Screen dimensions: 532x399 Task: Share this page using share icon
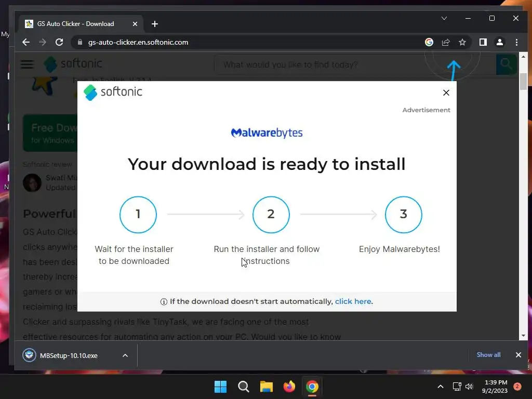pos(445,42)
